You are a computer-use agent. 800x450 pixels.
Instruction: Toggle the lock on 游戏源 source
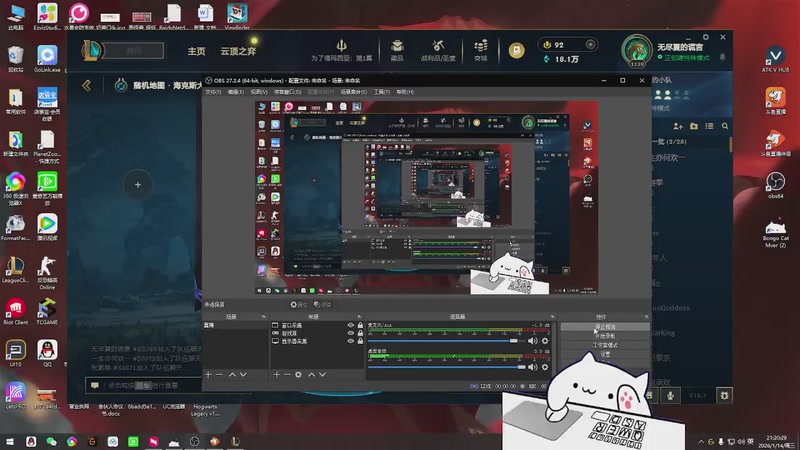360,333
